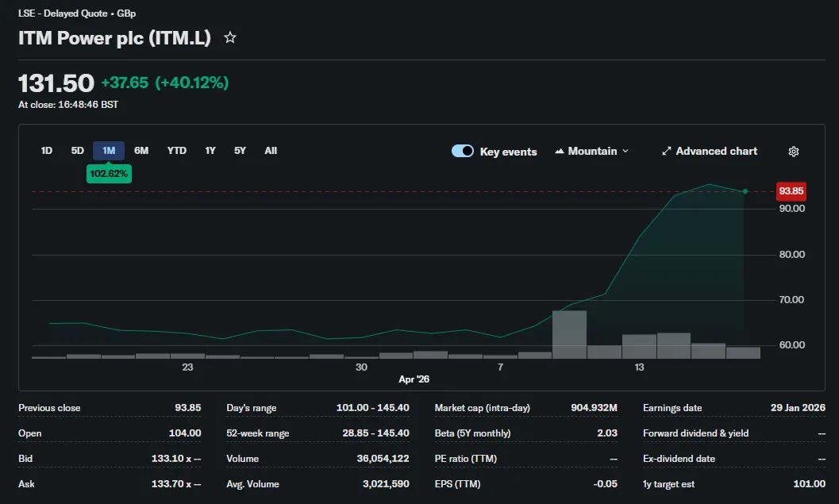Select the All time range
The image size is (839, 504).
(271, 151)
